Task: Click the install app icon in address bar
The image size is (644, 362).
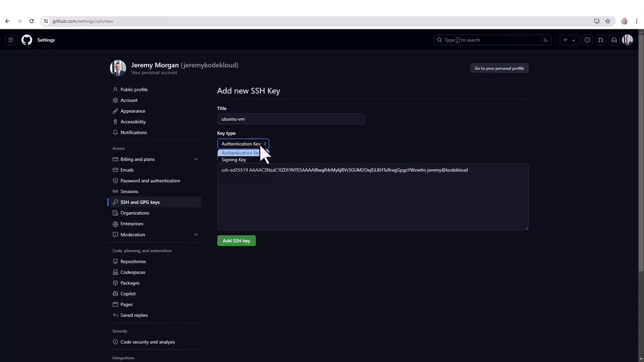Action: [x=597, y=21]
